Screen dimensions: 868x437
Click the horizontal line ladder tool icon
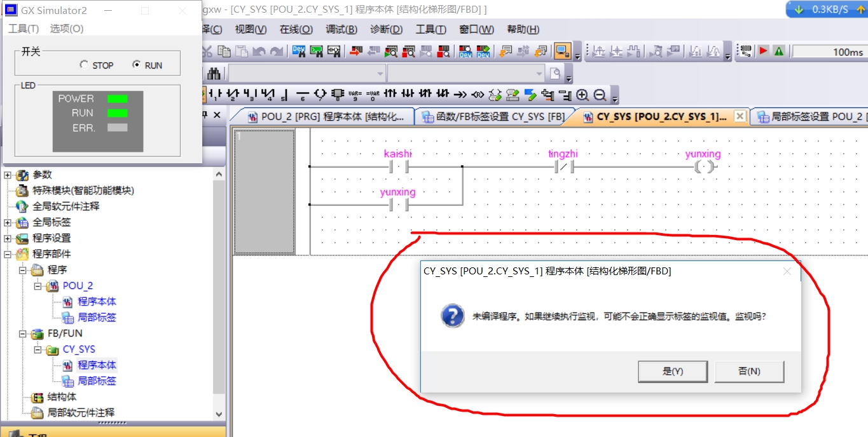(x=303, y=95)
